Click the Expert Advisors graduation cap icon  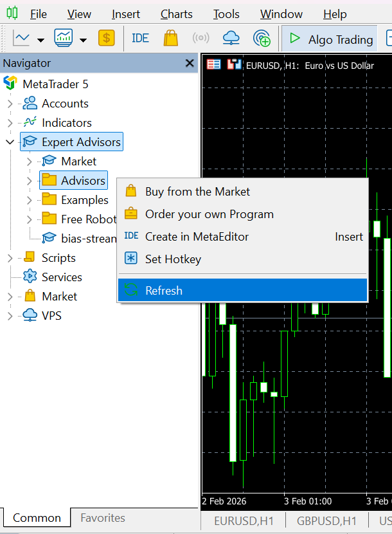30,141
